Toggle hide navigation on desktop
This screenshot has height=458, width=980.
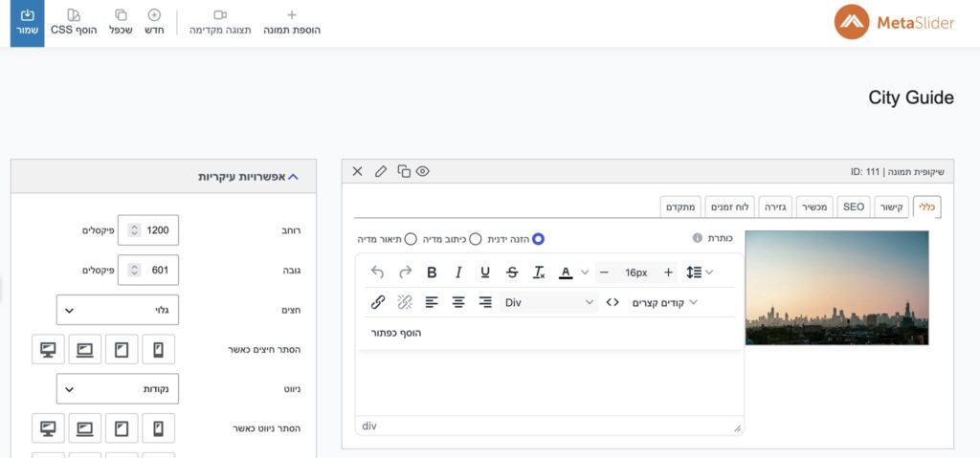coord(48,428)
